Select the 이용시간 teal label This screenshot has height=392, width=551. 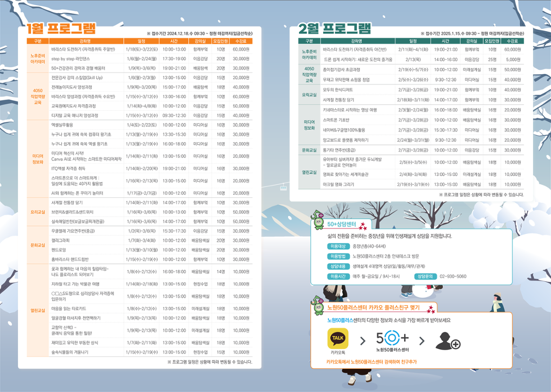coord(338,277)
